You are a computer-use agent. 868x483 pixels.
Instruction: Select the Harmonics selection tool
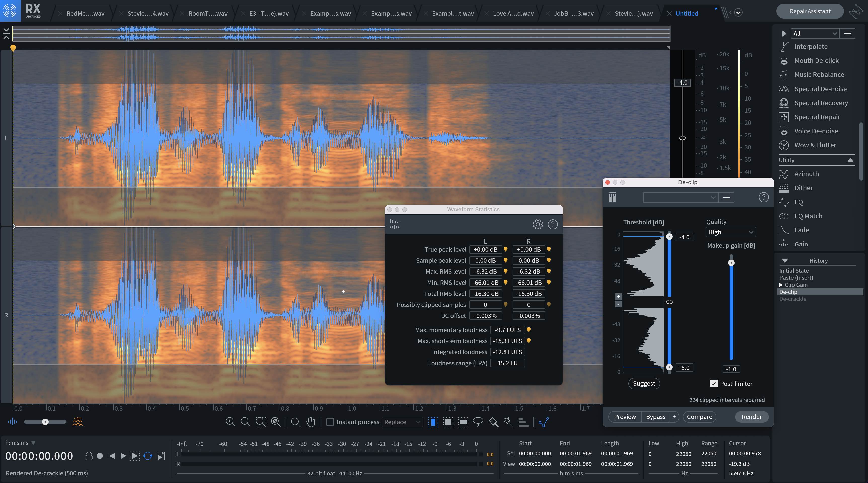[523, 422]
